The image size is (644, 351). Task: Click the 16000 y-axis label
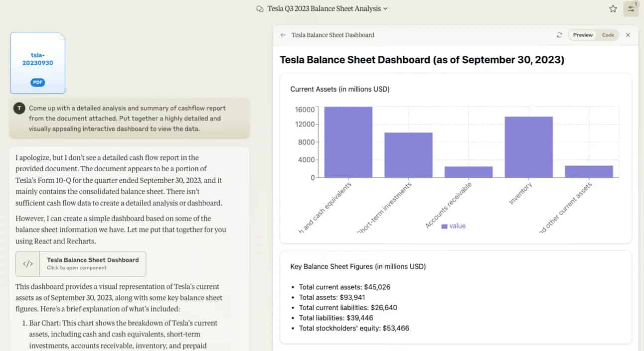305,110
